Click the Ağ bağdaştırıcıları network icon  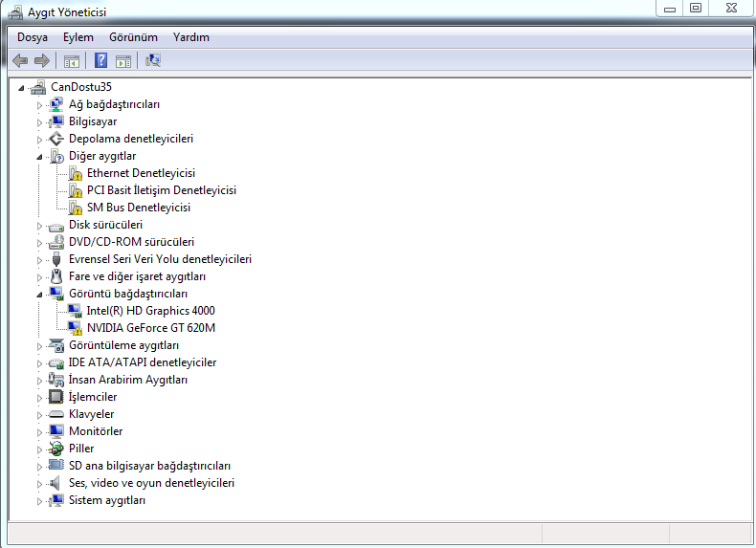56,104
